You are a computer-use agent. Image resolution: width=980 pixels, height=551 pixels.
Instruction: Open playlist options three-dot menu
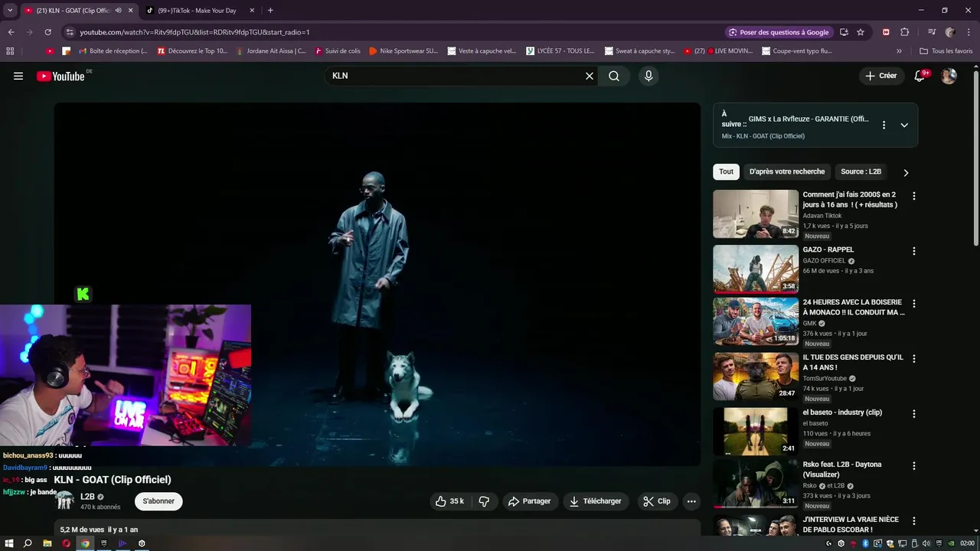point(884,125)
